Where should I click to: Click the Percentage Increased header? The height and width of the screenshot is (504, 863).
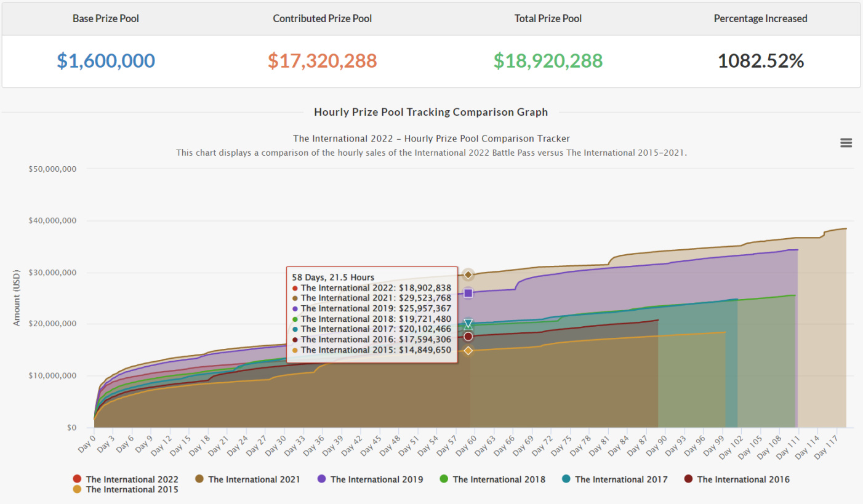761,18
